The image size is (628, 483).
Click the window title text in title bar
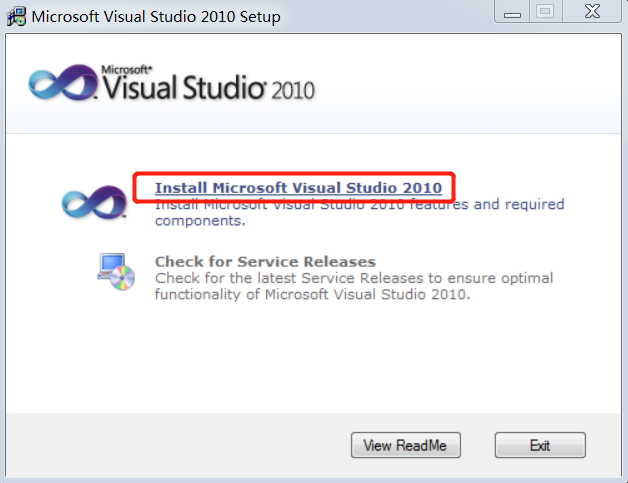[156, 17]
